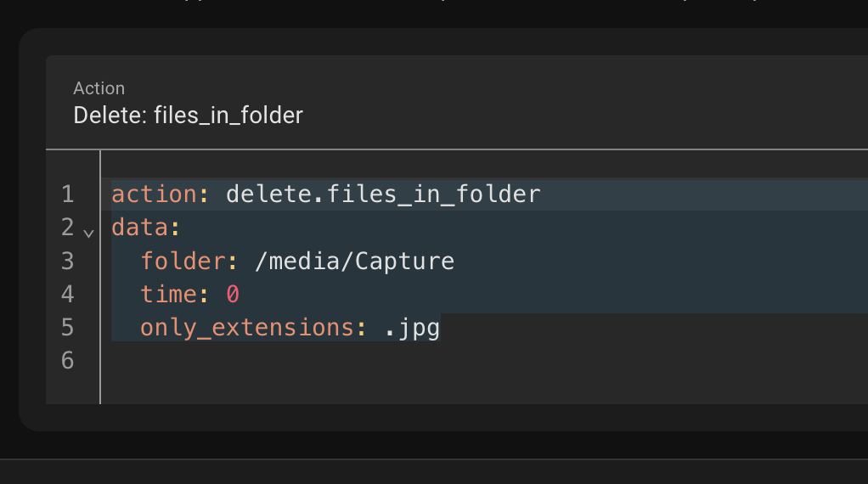Place cursor in delete.files_in_folder value
868x484 pixels.
click(x=383, y=194)
